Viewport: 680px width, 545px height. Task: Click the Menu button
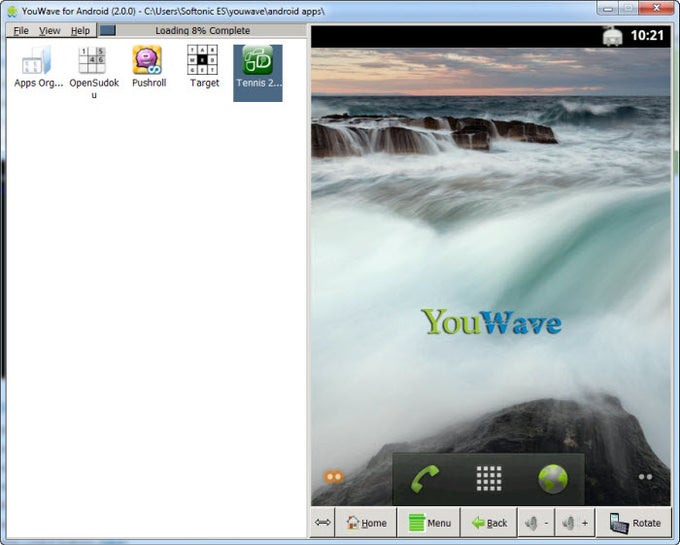tap(429, 523)
